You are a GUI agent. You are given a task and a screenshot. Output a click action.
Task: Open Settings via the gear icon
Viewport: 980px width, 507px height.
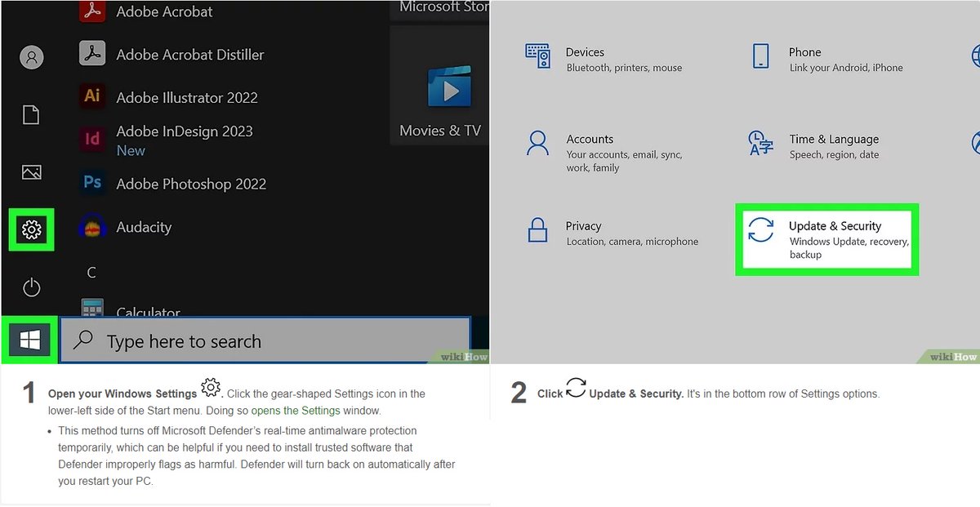click(32, 230)
